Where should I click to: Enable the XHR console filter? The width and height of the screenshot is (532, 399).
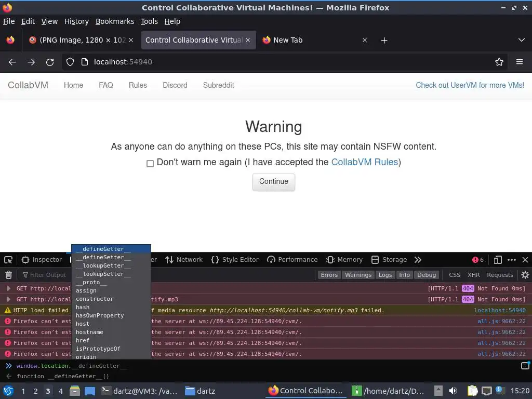click(x=474, y=275)
